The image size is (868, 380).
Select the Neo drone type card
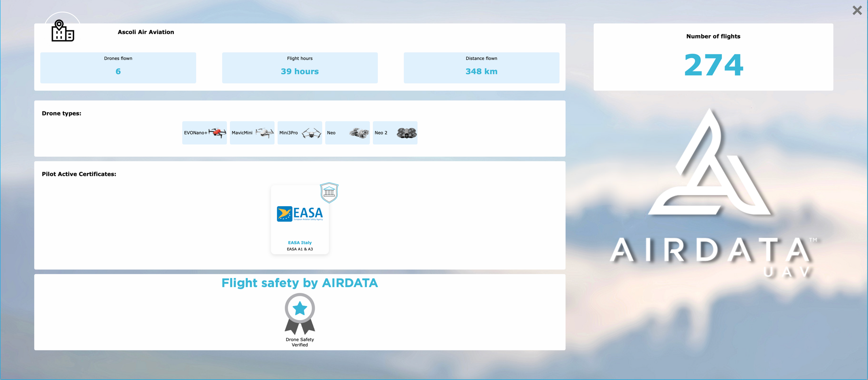point(347,133)
